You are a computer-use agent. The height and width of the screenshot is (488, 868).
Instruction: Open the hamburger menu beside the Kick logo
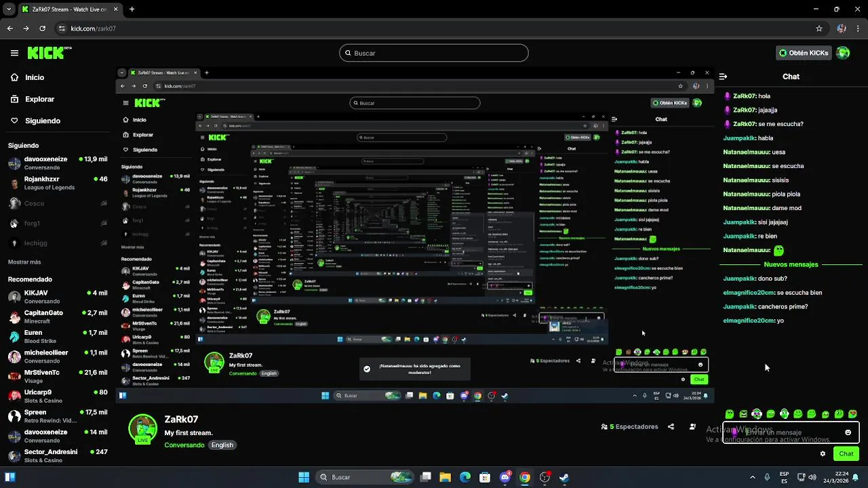(x=14, y=53)
